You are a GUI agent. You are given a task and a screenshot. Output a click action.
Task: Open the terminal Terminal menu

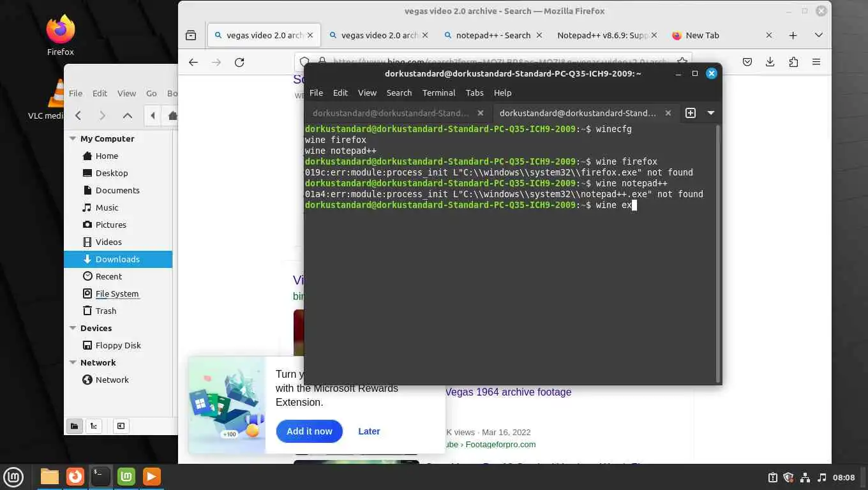tap(438, 93)
